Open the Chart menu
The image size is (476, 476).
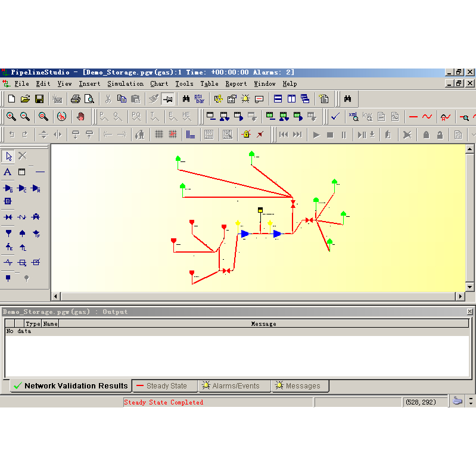[x=159, y=84]
